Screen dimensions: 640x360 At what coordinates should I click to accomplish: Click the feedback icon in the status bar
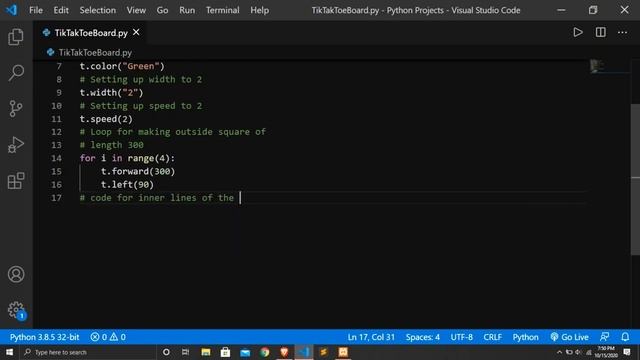click(x=604, y=337)
